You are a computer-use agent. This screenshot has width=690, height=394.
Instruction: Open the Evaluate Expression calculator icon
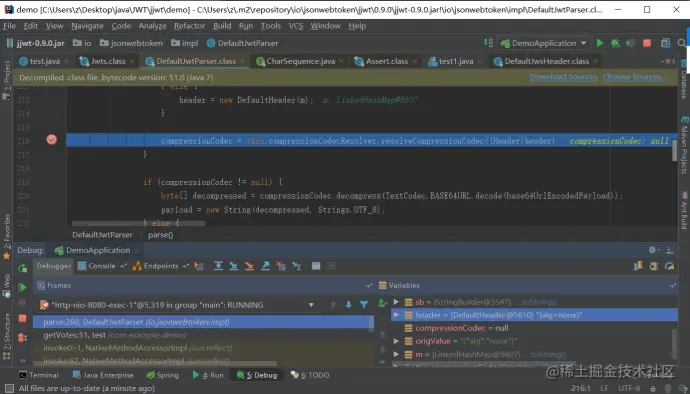click(316, 266)
